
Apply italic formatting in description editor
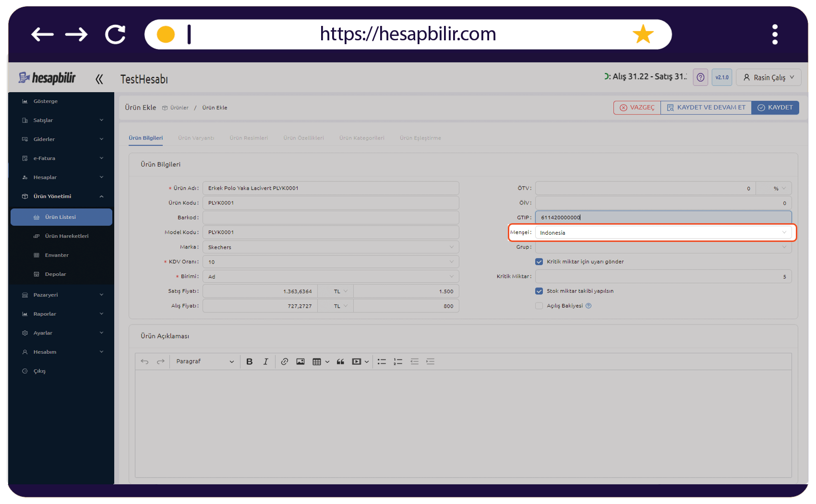265,362
